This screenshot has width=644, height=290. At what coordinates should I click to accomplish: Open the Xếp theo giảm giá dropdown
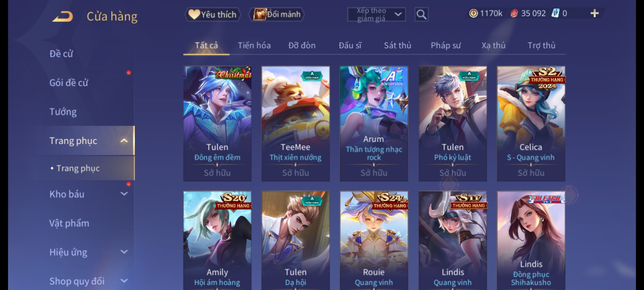376,15
